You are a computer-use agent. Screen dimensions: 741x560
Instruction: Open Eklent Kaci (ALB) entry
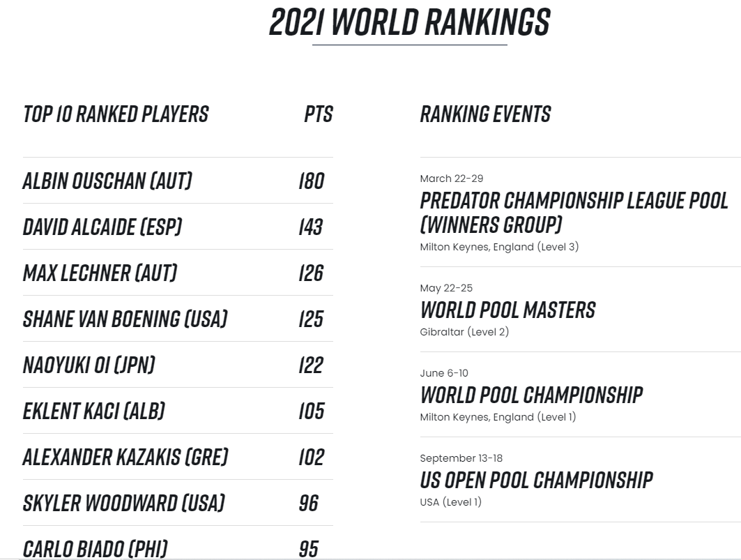(178, 411)
